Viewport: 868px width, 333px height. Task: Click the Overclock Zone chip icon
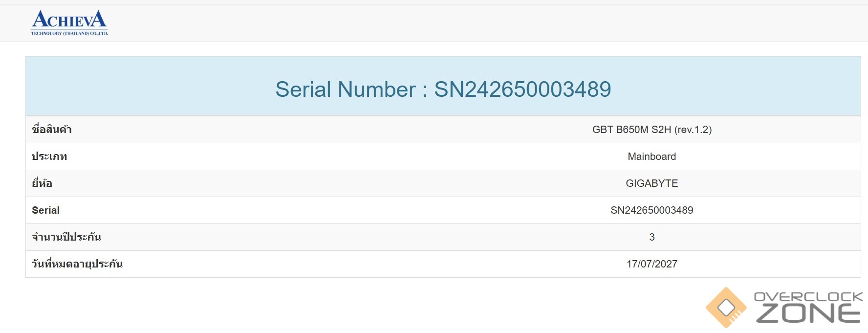click(x=726, y=308)
